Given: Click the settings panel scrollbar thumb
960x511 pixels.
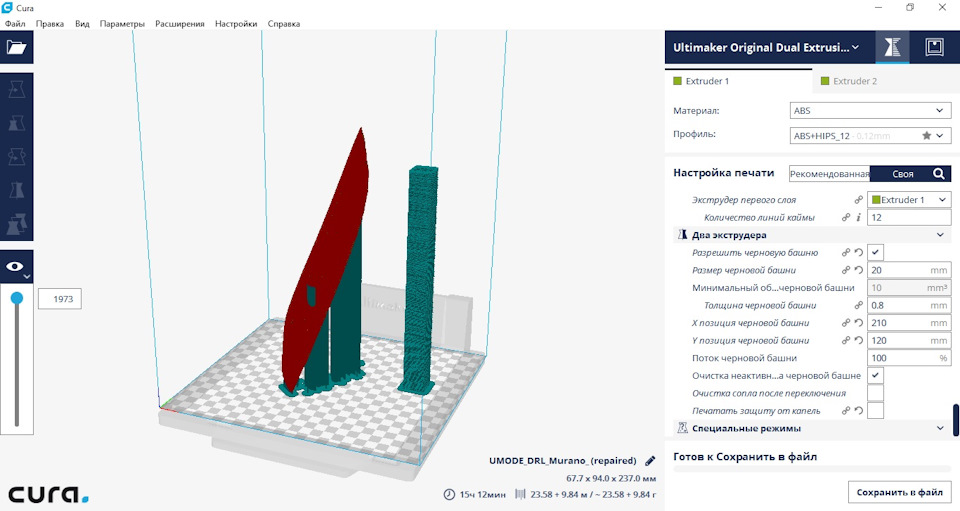Looking at the screenshot, I should [x=956, y=420].
